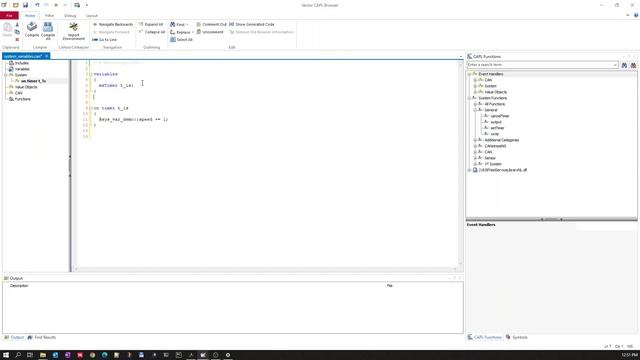Select the VT System functions node
This screenshot has height=360, width=640.
coord(493,164)
